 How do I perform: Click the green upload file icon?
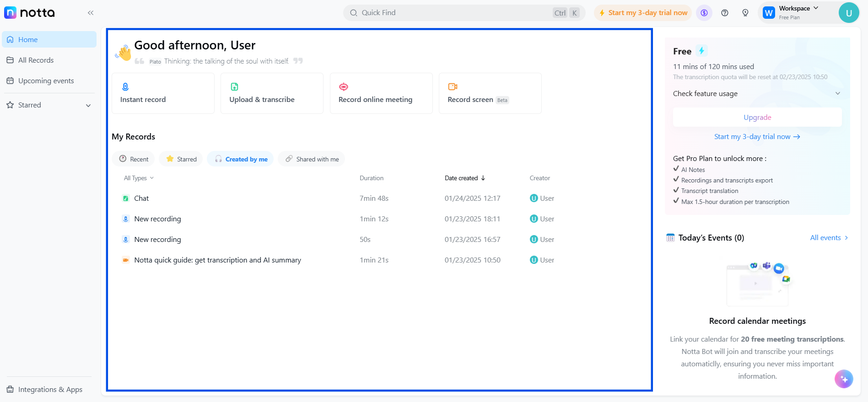(x=234, y=86)
